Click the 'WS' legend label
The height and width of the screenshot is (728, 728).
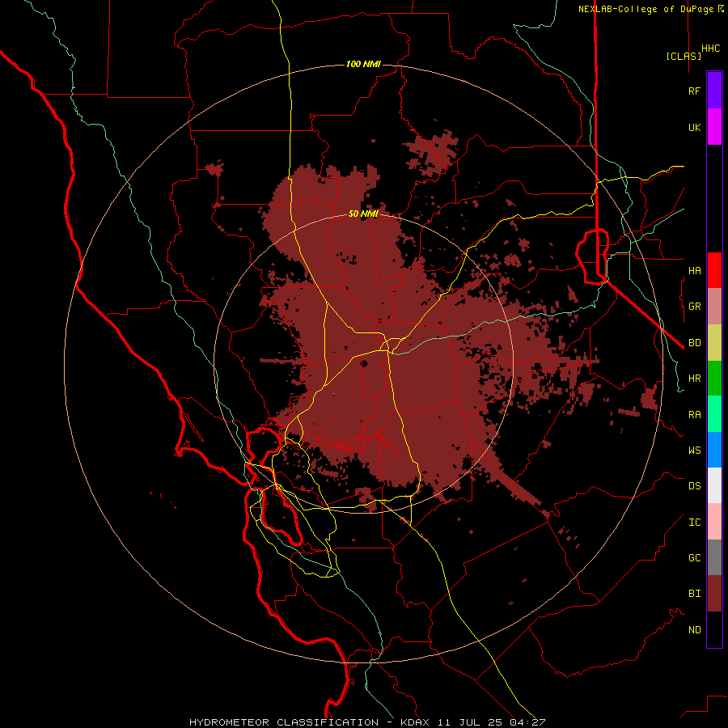coord(695,451)
